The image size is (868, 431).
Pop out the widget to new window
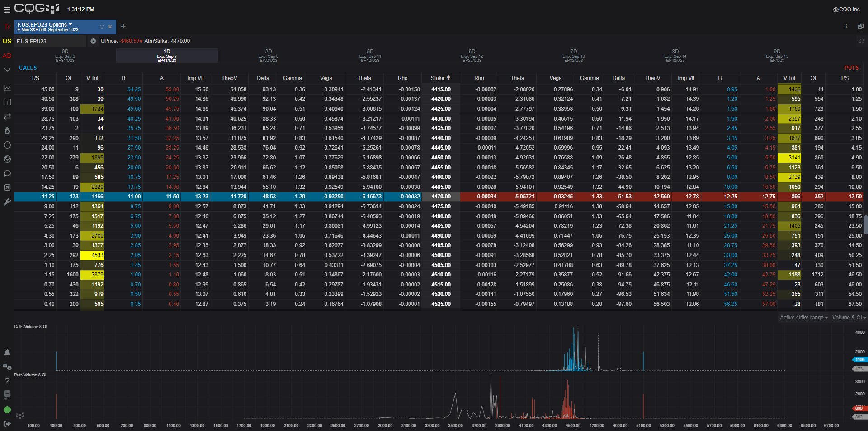click(x=861, y=27)
